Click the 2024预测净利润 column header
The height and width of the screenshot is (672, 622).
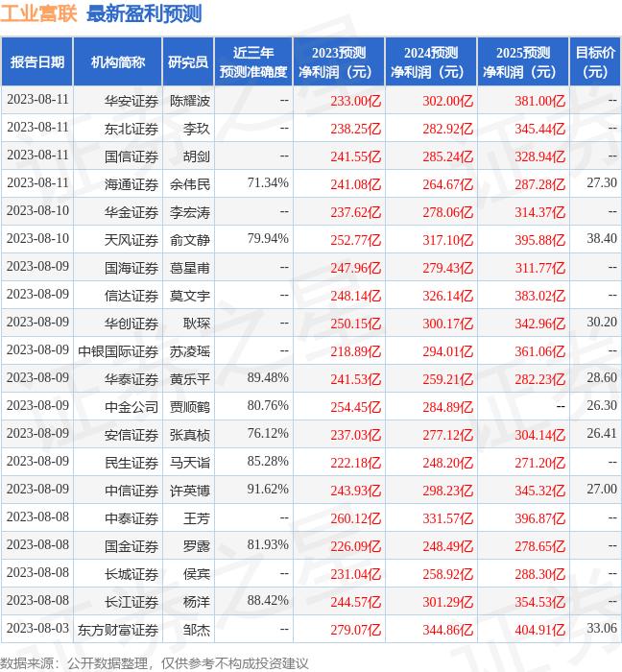[x=431, y=62]
